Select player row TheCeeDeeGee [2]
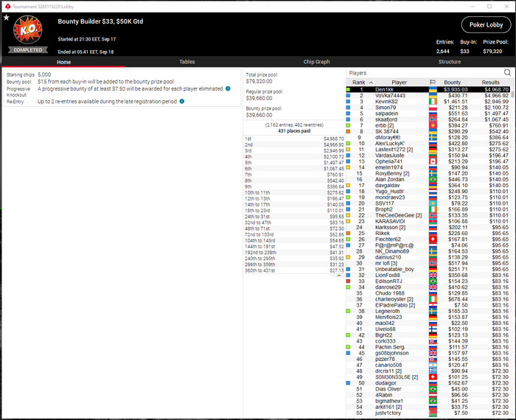The width and height of the screenshot is (516, 420). pos(428,215)
